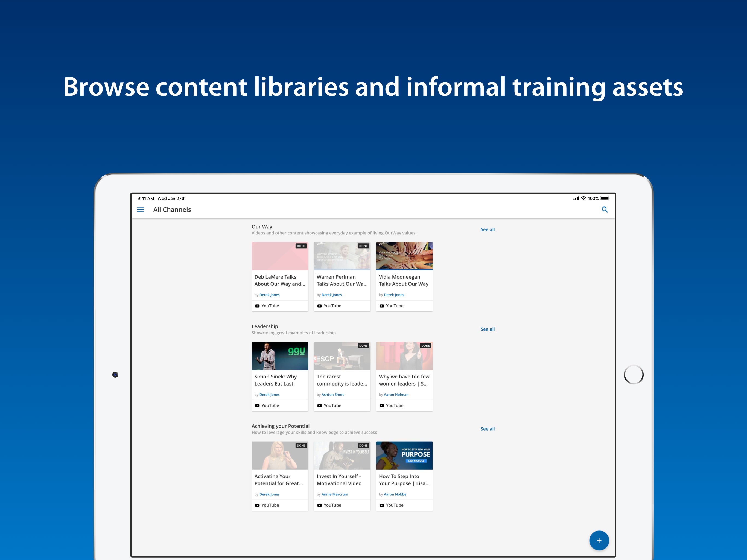747x560 pixels.
Task: Open Vidia Mooneegan Talks About Our Way thumbnail
Action: click(x=404, y=256)
